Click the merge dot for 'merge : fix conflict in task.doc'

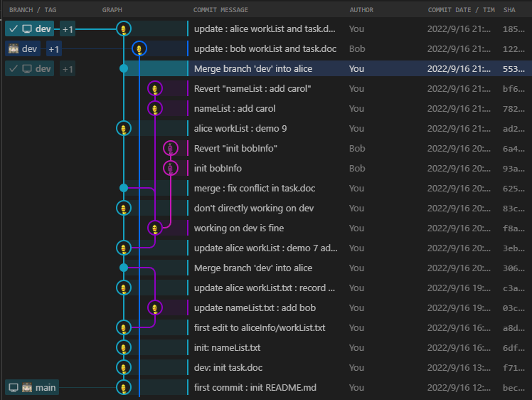tap(124, 188)
